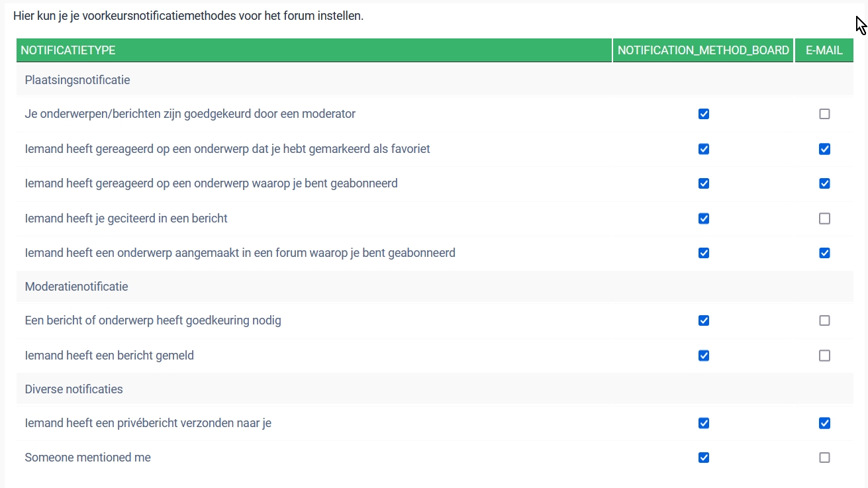Image resolution: width=868 pixels, height=488 pixels.
Task: Enable email notification when someone quotes you
Action: pyautogui.click(x=824, y=219)
